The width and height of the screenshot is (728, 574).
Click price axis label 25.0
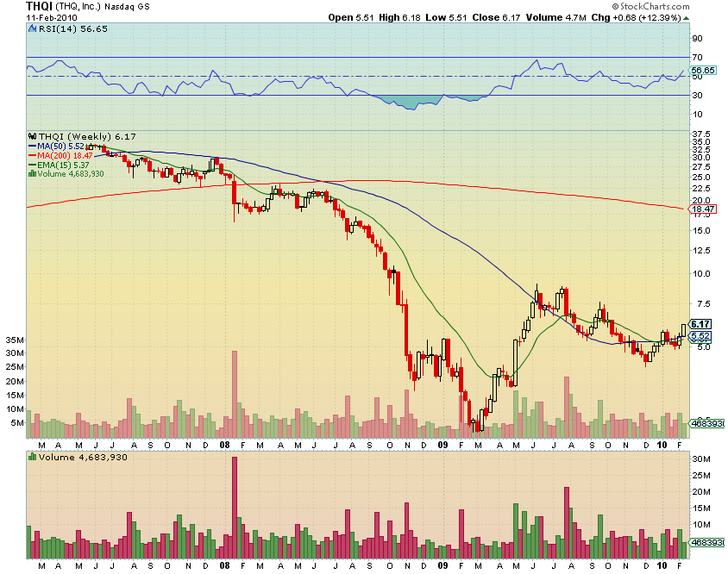(701, 178)
